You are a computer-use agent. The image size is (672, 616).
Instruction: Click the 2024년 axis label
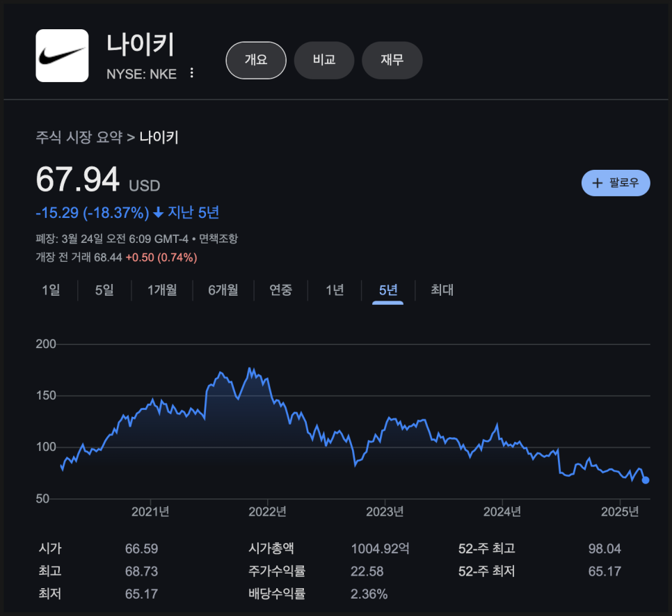pos(502,512)
